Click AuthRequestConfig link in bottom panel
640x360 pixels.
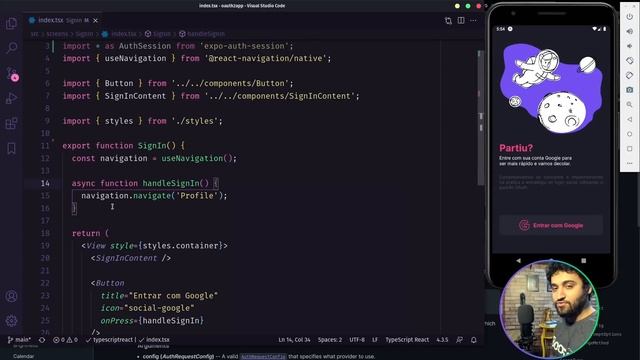(263, 356)
